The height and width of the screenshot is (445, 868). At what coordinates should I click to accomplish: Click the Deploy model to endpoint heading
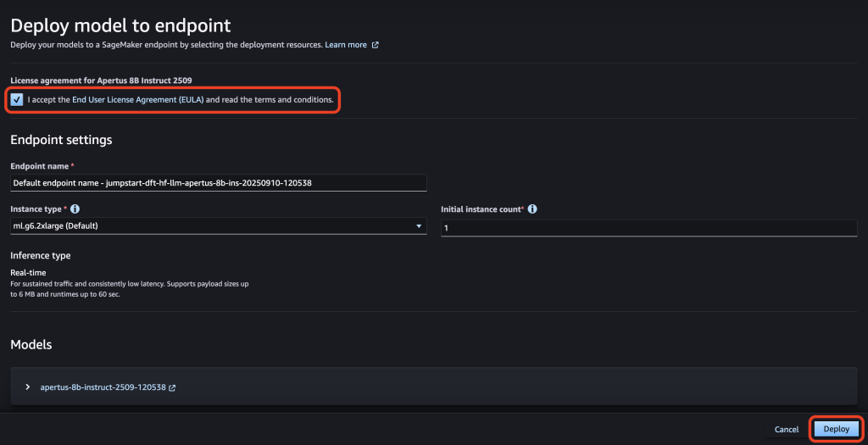[120, 26]
